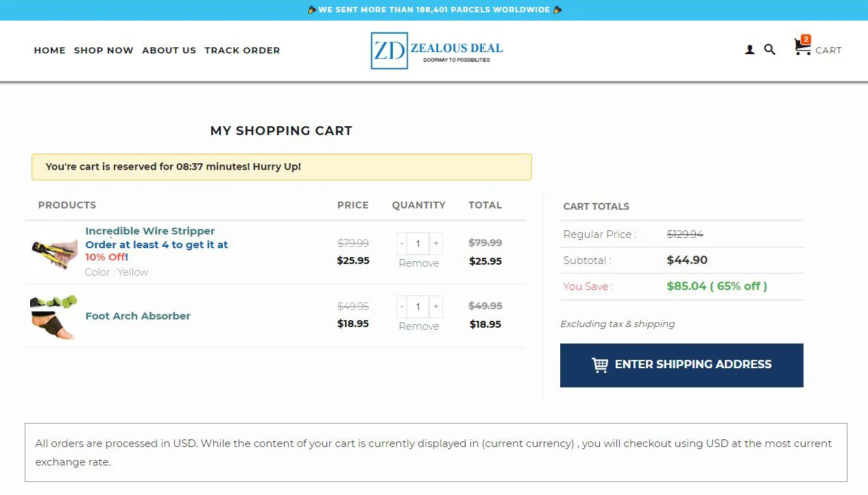
Task: Open the SHOP NOW menu
Action: pos(104,50)
